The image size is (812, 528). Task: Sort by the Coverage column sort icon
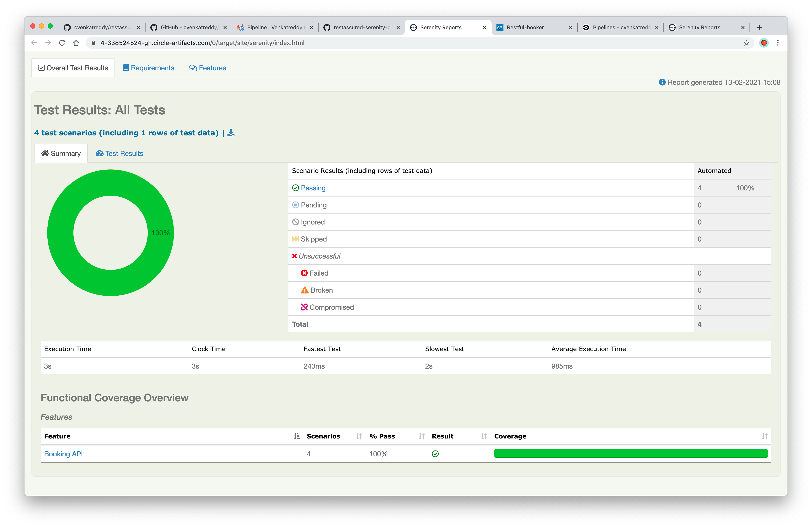pos(765,436)
